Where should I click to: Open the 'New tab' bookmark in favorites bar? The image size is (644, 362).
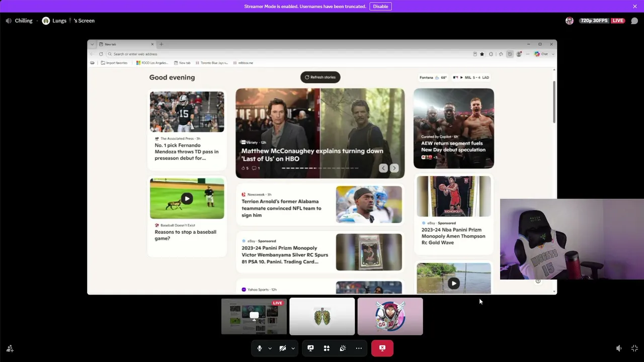coord(182,63)
